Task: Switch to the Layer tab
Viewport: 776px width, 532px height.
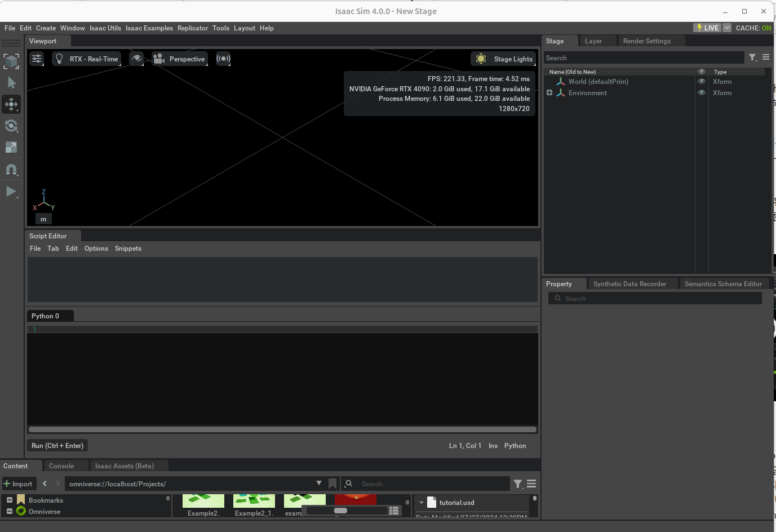Action: (593, 41)
